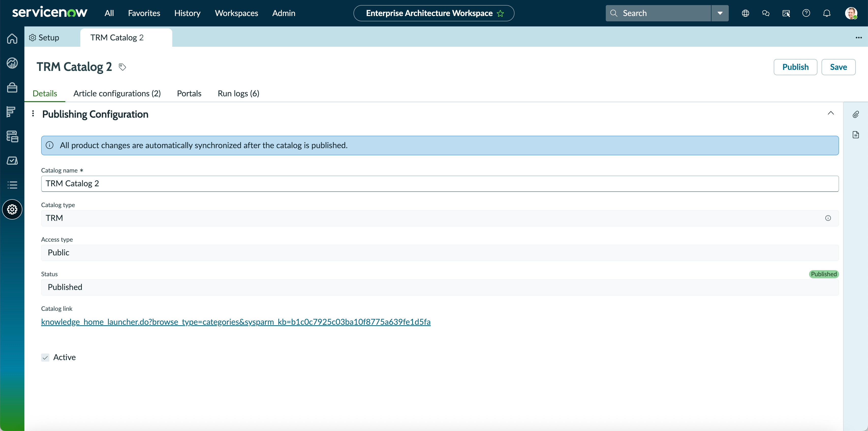868x431 pixels.
Task: Favorite the Enterprise Architecture Workspace star
Action: click(x=500, y=13)
